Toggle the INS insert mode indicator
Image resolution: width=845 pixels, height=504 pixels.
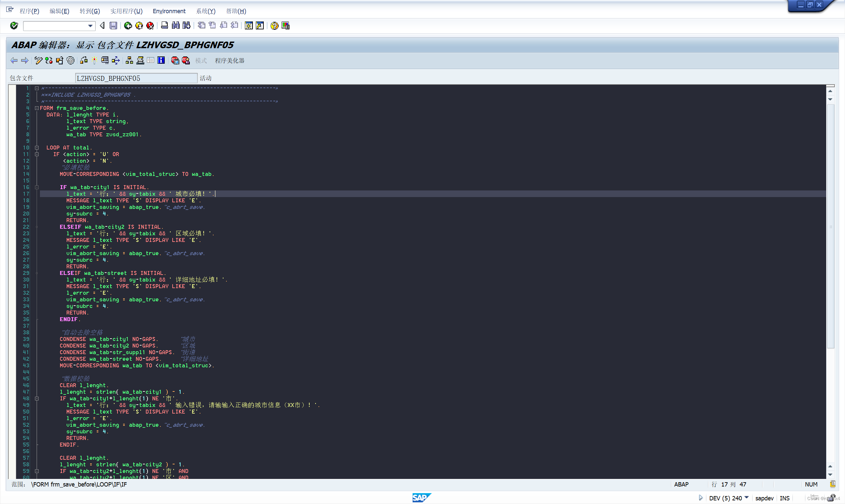coord(785,498)
